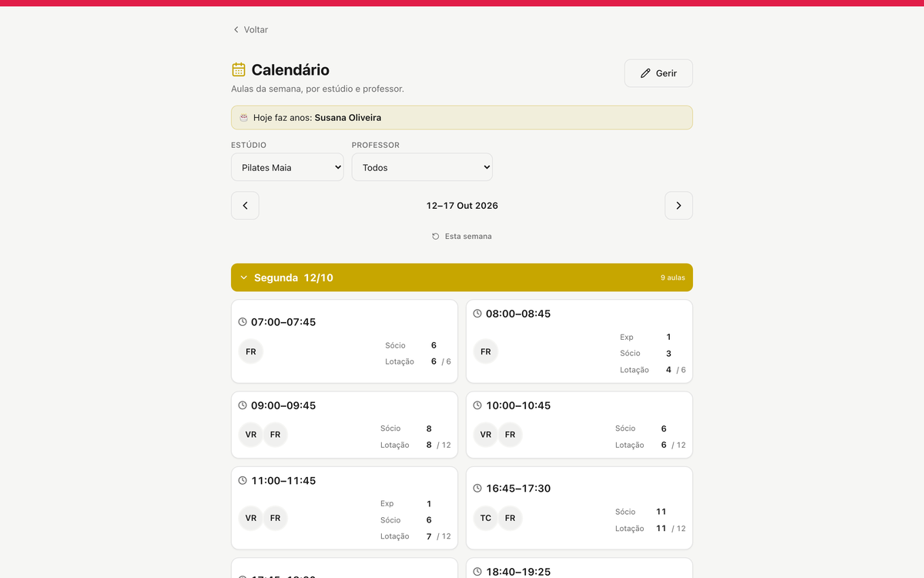Click the VR avatar in the 09:00–09:45 class
Image resolution: width=924 pixels, height=578 pixels.
click(x=251, y=435)
